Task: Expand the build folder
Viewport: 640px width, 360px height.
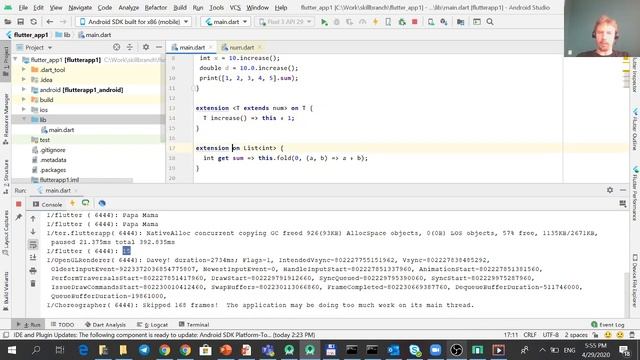Action: click(x=24, y=100)
